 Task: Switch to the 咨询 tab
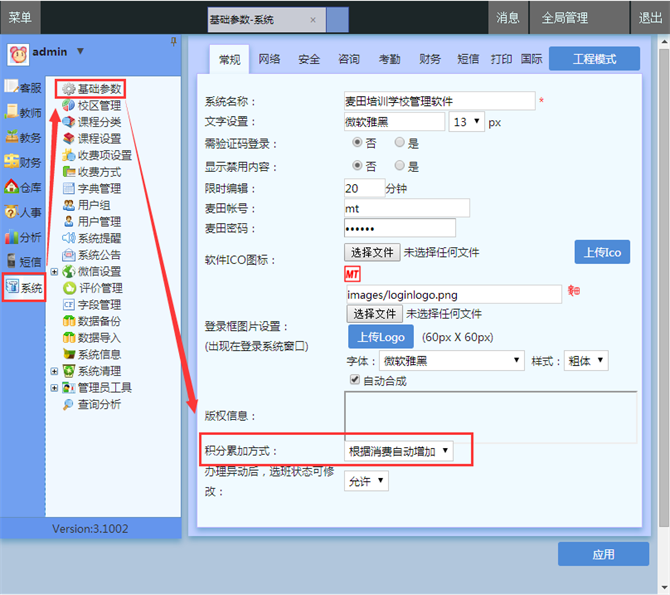tap(349, 59)
